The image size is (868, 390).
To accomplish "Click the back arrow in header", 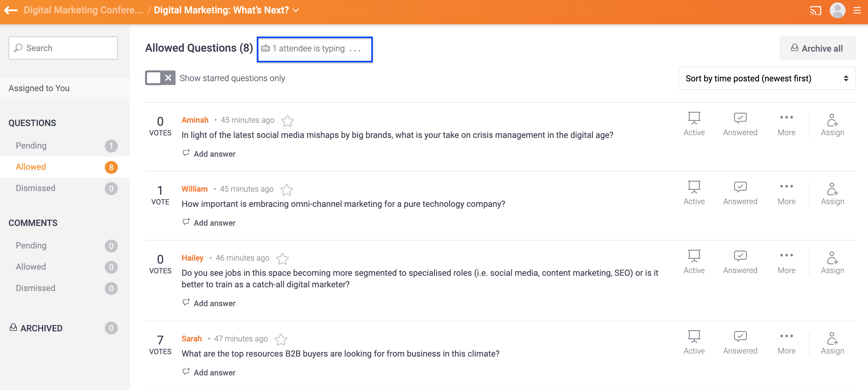I will (11, 10).
